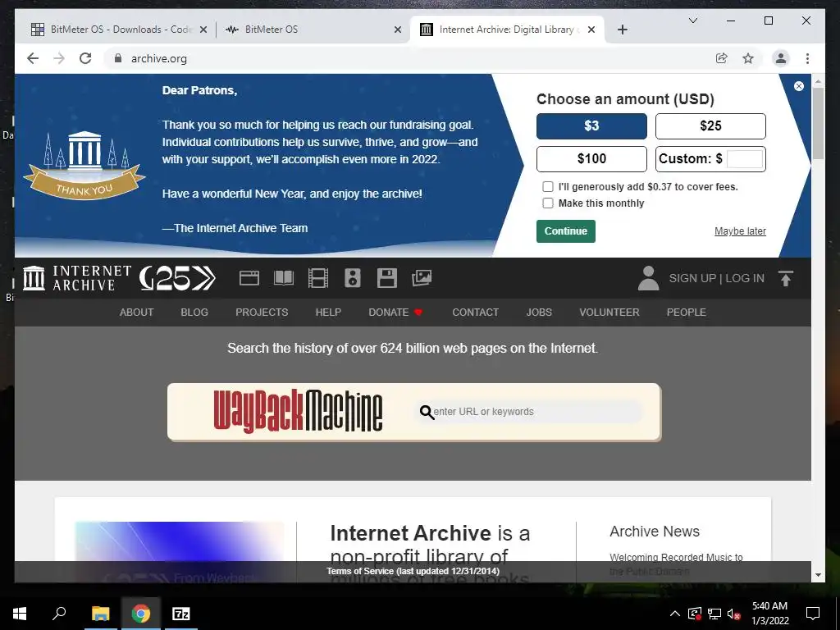The width and height of the screenshot is (840, 630).
Task: Close the donation banner with the X icon
Action: [799, 86]
